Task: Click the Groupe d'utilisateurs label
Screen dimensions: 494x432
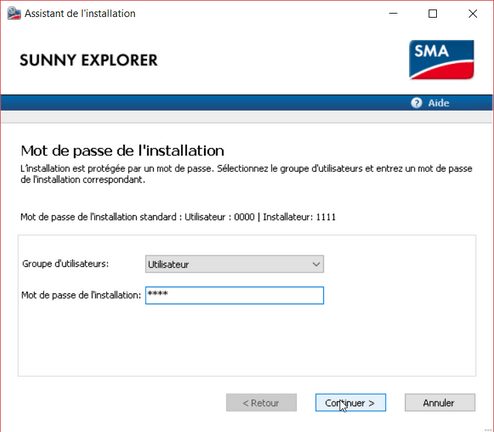Action: click(65, 264)
